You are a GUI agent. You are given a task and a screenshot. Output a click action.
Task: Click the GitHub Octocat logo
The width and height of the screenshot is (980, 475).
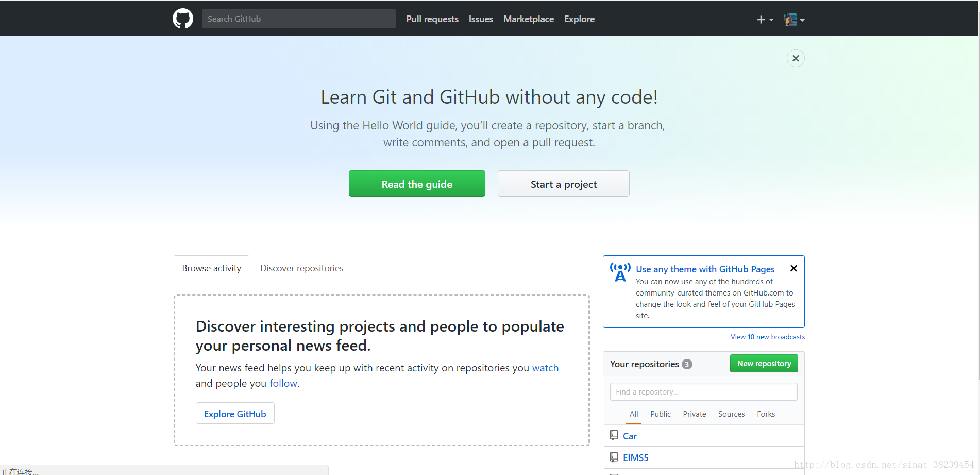[x=183, y=19]
